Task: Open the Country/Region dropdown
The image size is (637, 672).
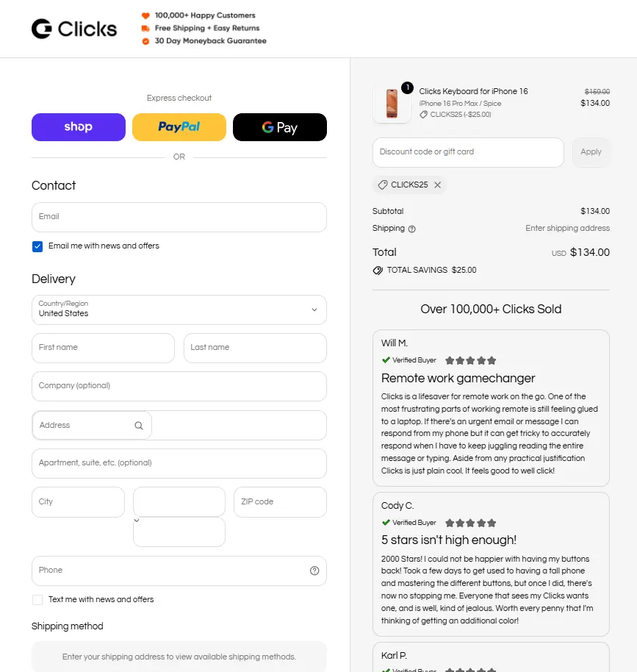Action: click(179, 310)
